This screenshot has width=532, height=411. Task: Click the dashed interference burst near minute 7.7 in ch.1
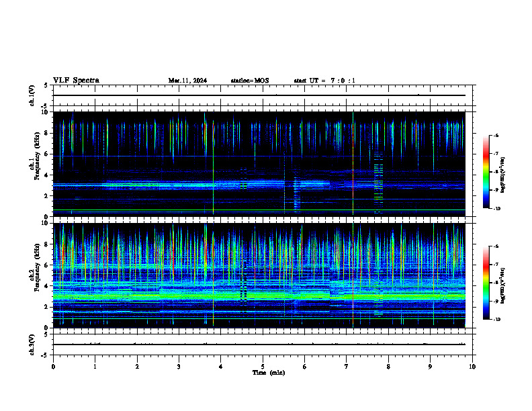coord(378,183)
